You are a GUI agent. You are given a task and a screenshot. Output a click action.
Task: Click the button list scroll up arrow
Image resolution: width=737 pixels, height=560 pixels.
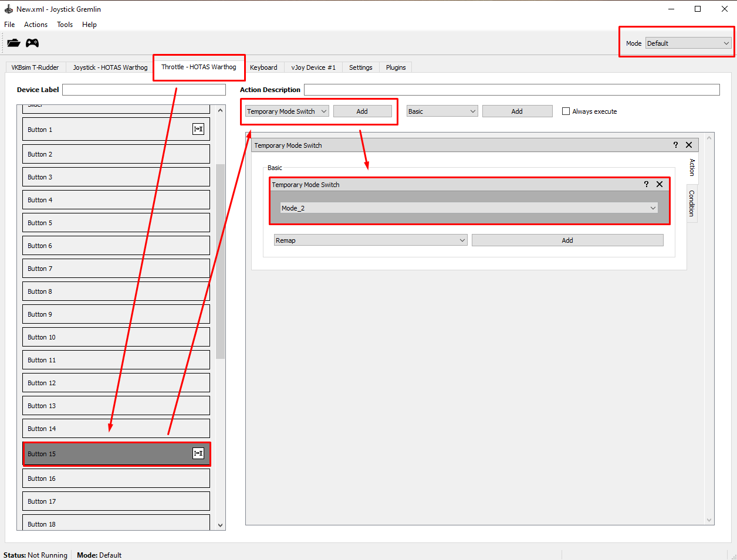[221, 110]
